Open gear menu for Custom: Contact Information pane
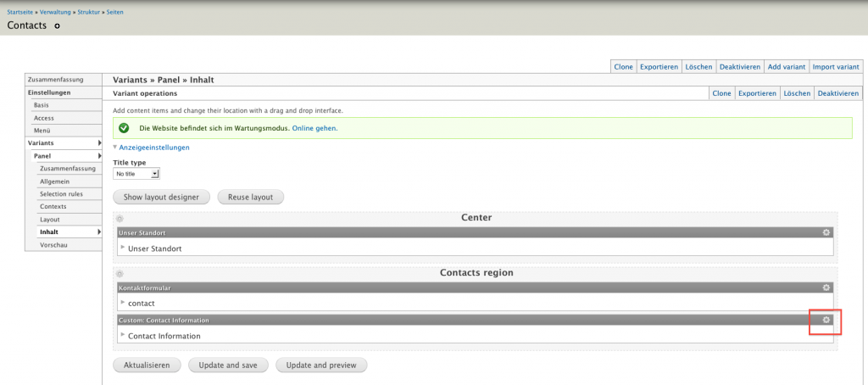Screen dimensions: 868x385 pos(826,320)
